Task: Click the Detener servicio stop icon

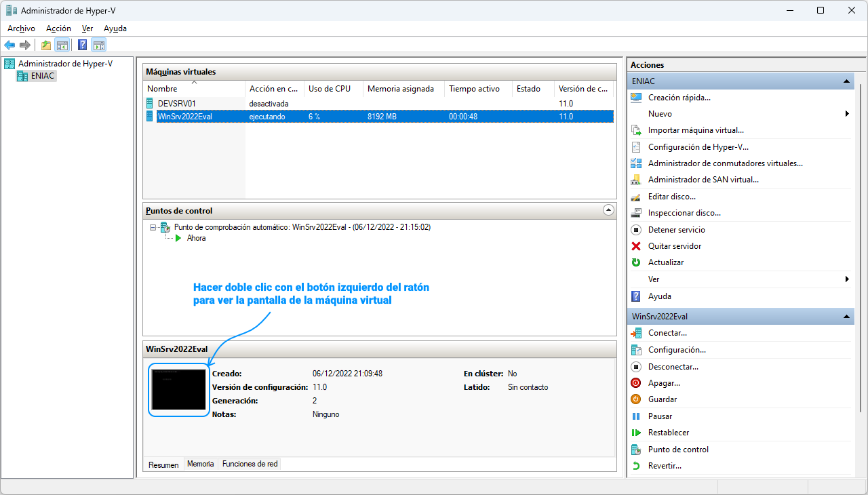Action: [636, 230]
